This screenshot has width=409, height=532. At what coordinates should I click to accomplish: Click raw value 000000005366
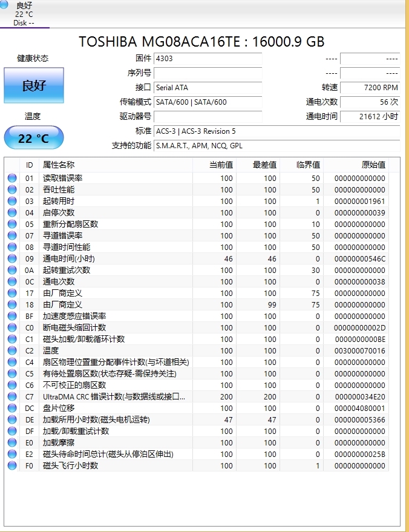360,419
